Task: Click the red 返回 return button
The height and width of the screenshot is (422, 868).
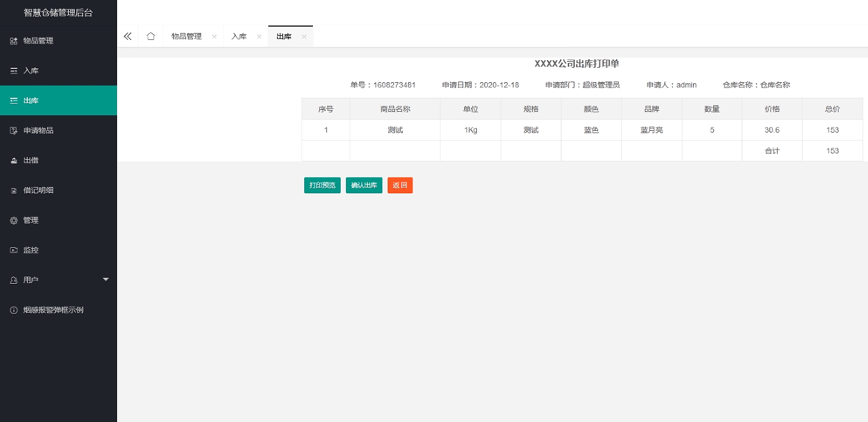Action: tap(400, 185)
